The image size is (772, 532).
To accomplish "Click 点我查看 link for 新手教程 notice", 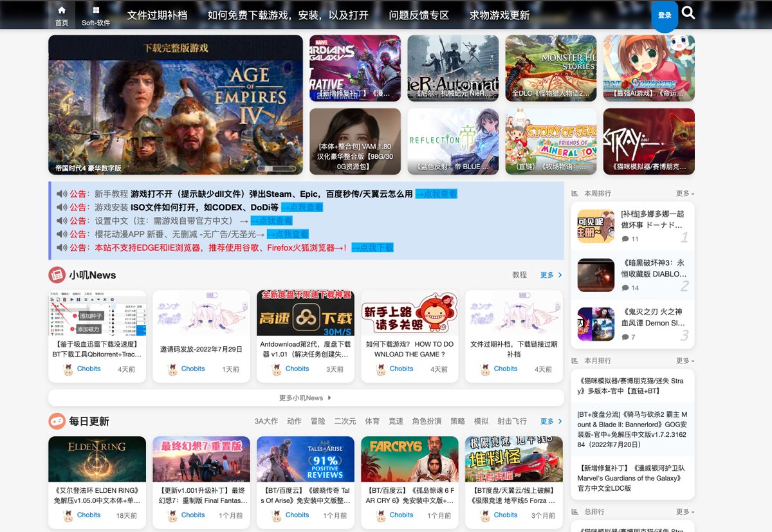I will (436, 194).
